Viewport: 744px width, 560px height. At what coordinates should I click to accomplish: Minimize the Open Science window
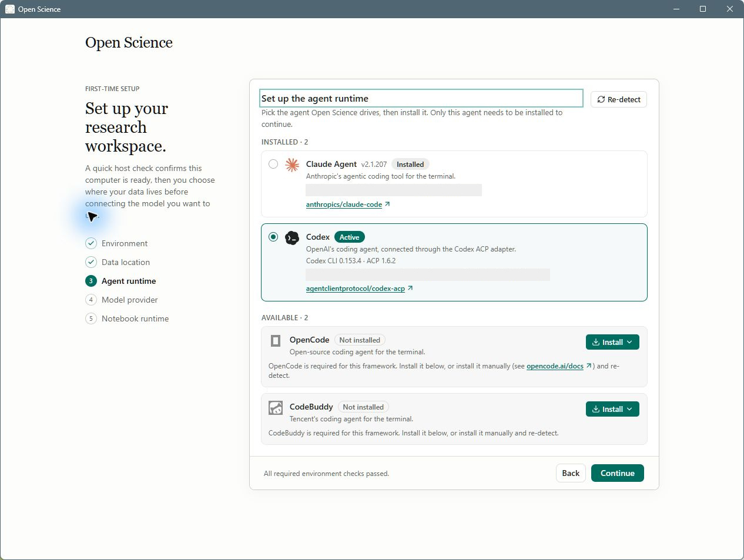coord(676,9)
